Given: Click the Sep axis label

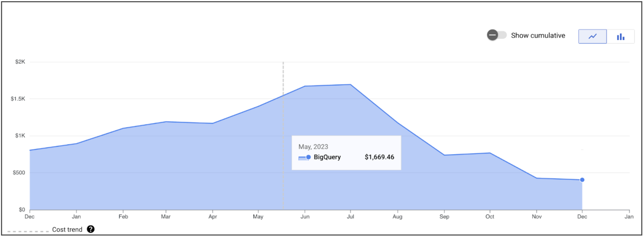Looking at the screenshot, I should tap(444, 217).
